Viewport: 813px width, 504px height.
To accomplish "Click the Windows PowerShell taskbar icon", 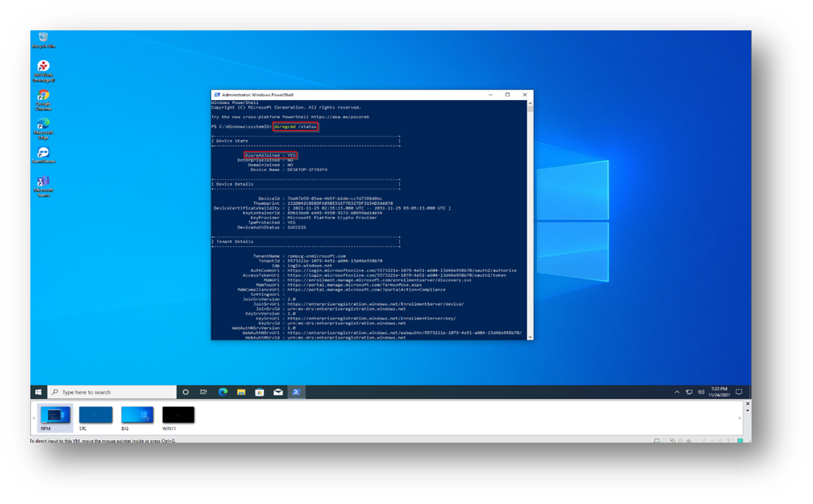I will click(x=296, y=392).
